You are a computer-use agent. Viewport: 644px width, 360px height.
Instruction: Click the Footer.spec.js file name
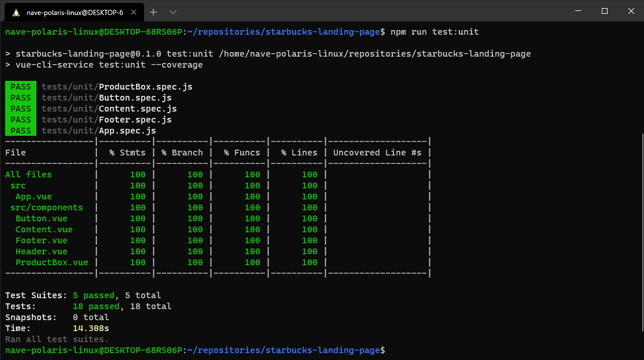coord(135,120)
